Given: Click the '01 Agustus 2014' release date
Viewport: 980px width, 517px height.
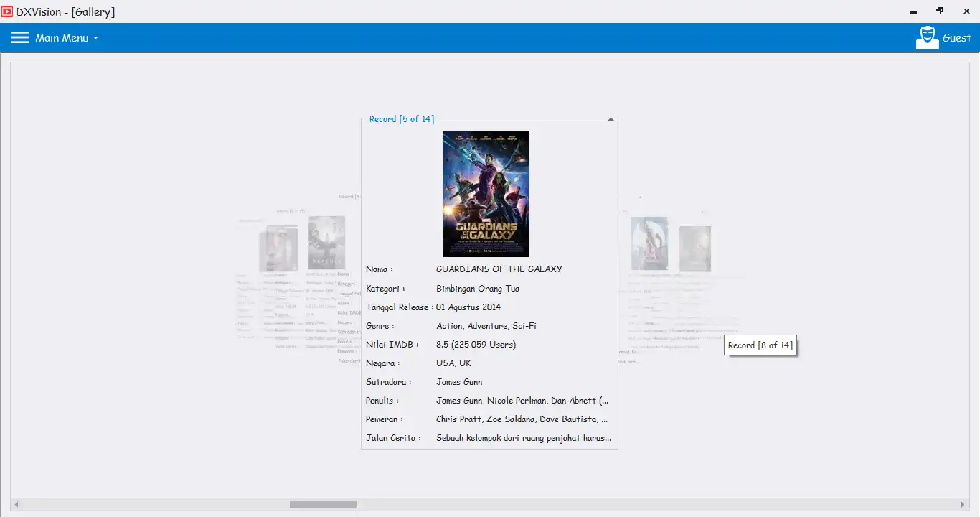Looking at the screenshot, I should click(468, 307).
